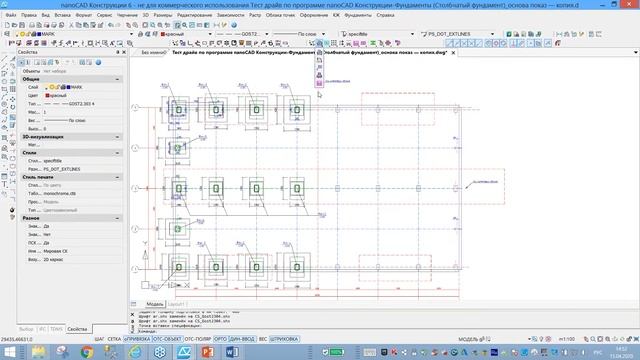Open Word from the taskbar
The width and height of the screenshot is (640, 360).
(232, 352)
